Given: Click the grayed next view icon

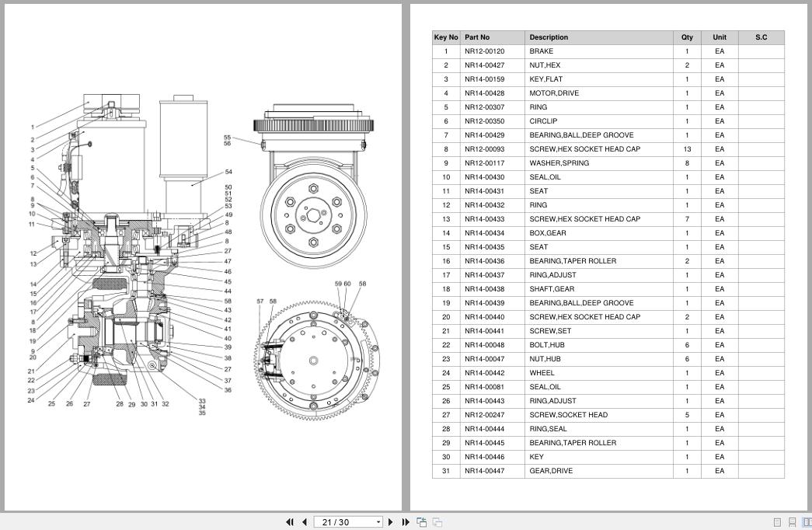Looking at the screenshot, I should pos(437,522).
